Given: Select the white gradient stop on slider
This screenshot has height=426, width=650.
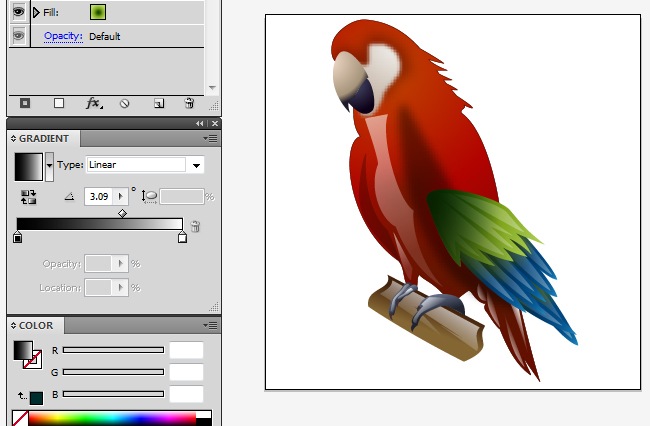Looking at the screenshot, I should pyautogui.click(x=182, y=238).
